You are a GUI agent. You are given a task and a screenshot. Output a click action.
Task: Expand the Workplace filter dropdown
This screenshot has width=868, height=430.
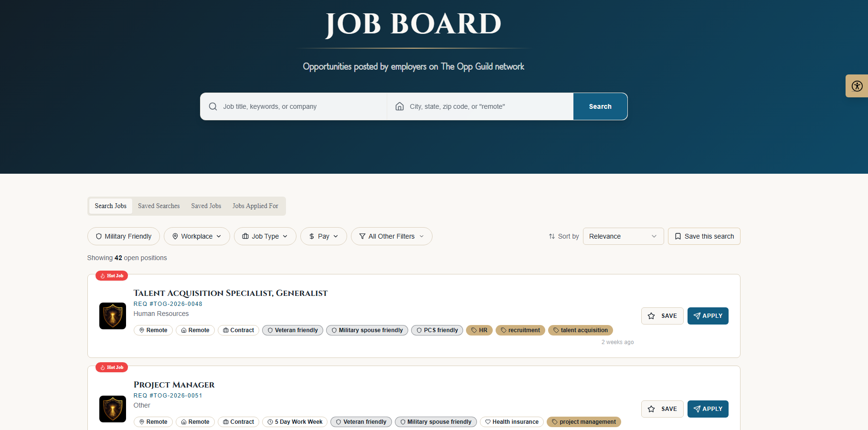coord(197,236)
